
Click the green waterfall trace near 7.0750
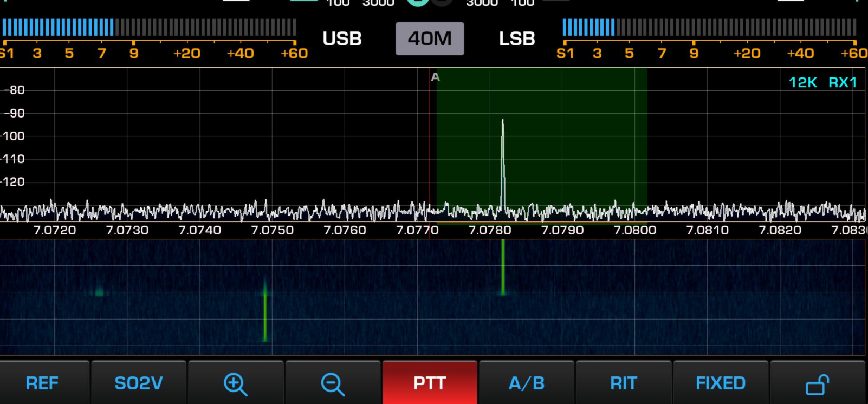(x=265, y=311)
